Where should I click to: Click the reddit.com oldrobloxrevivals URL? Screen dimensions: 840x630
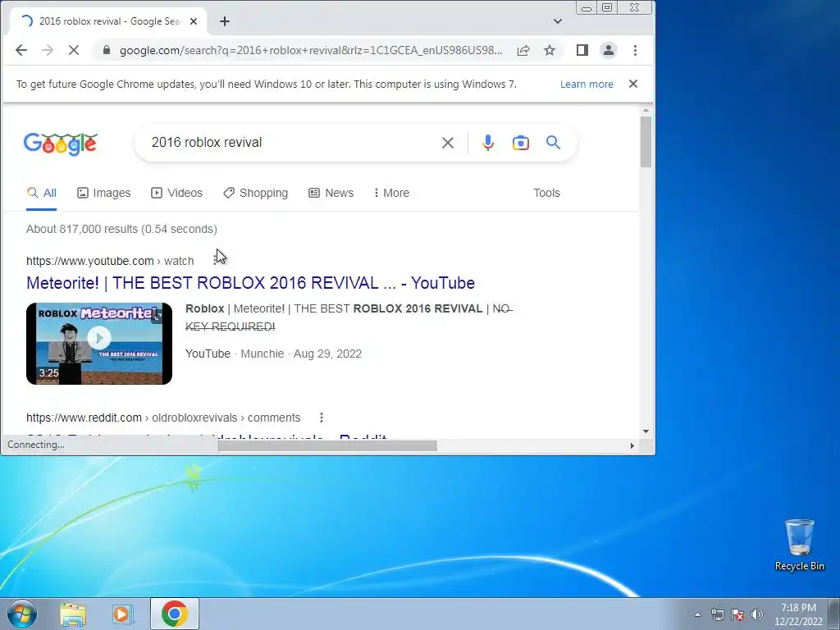(163, 418)
